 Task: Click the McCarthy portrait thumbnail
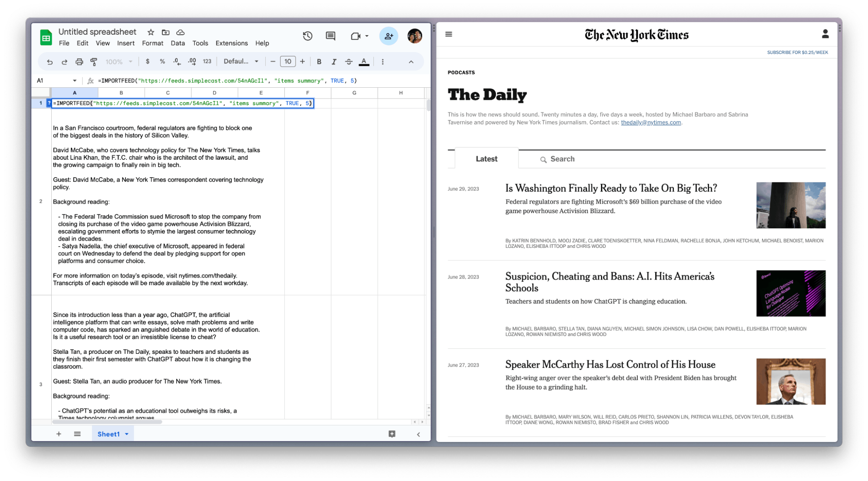pyautogui.click(x=791, y=382)
